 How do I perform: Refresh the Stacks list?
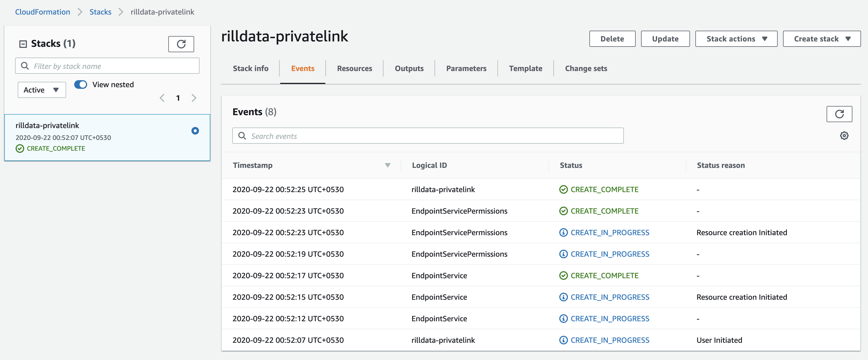(x=181, y=44)
